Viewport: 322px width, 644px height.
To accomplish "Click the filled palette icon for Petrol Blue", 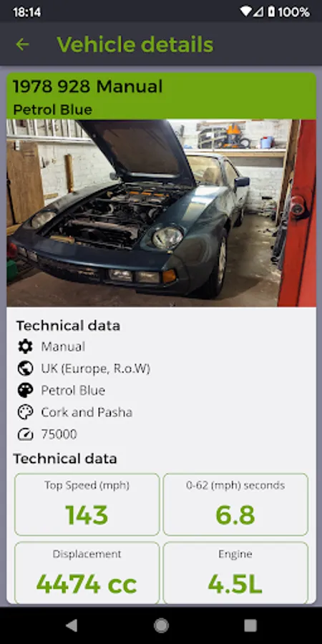I will 25,390.
